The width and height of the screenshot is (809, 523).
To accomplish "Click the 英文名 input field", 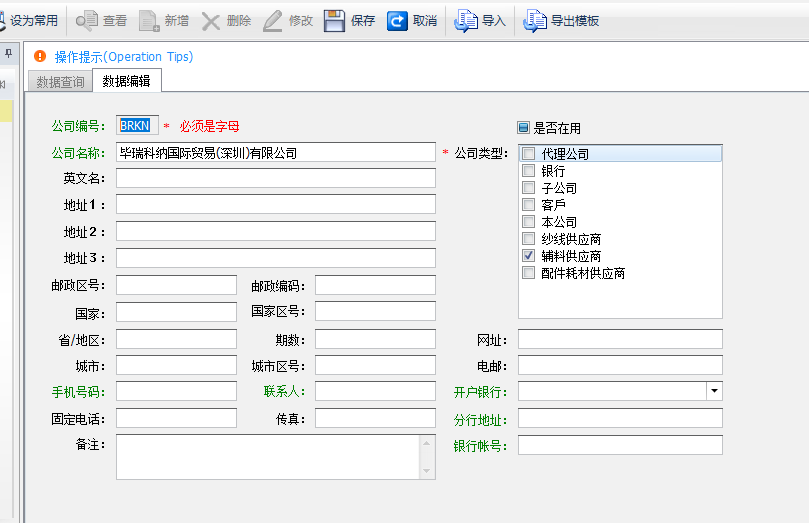I will [276, 178].
